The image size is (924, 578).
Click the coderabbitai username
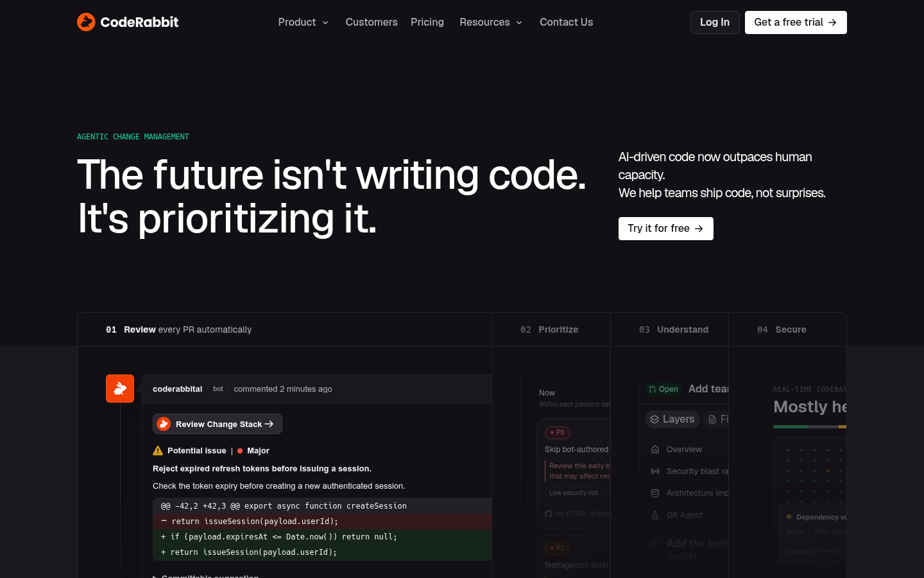(x=178, y=389)
